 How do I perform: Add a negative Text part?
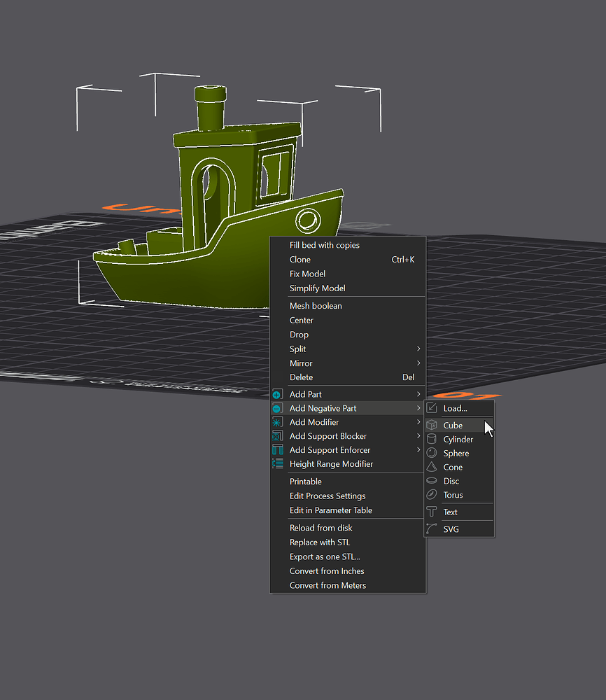pyautogui.click(x=459, y=512)
